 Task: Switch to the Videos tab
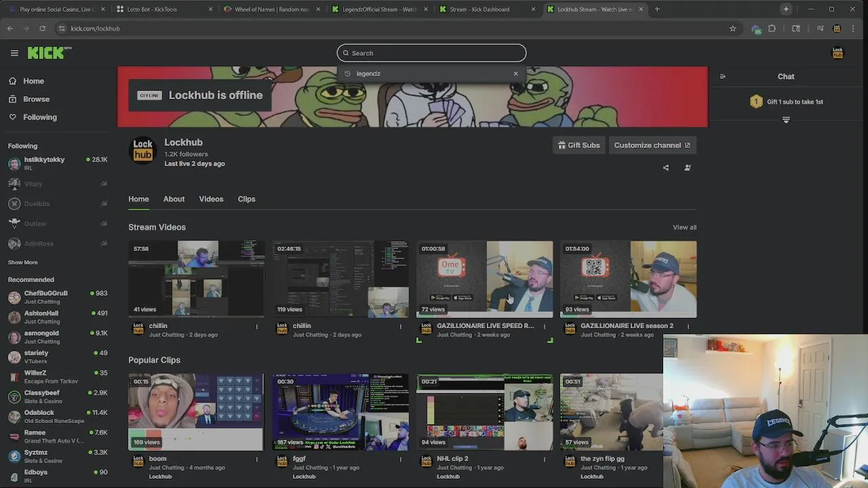tap(211, 199)
